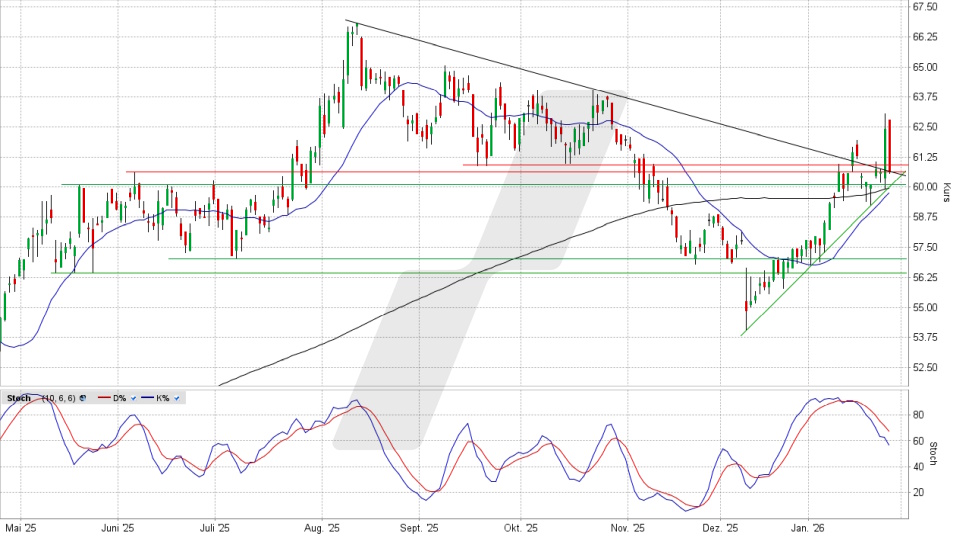Open the Stoch indicator settings icon
The height and width of the screenshot is (540, 960).
pos(83,398)
